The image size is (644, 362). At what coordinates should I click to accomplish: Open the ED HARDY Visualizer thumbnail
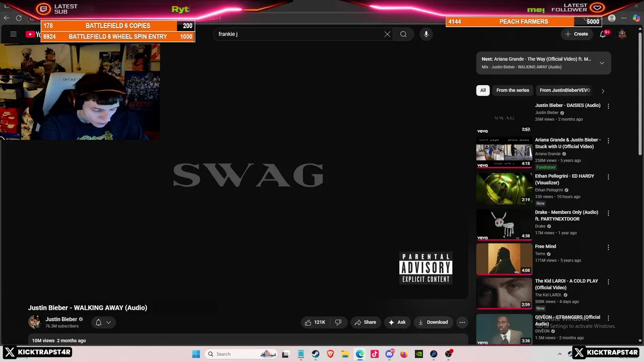pyautogui.click(x=504, y=189)
